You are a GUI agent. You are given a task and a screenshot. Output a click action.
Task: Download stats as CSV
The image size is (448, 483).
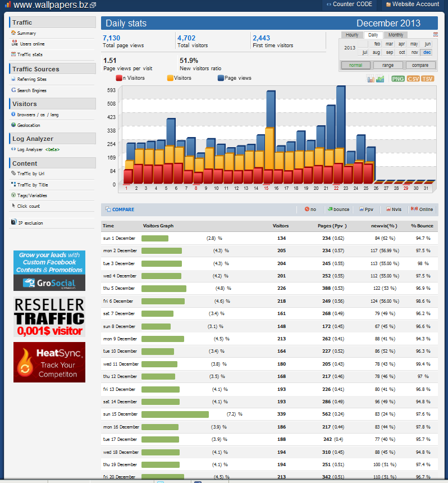pos(413,79)
